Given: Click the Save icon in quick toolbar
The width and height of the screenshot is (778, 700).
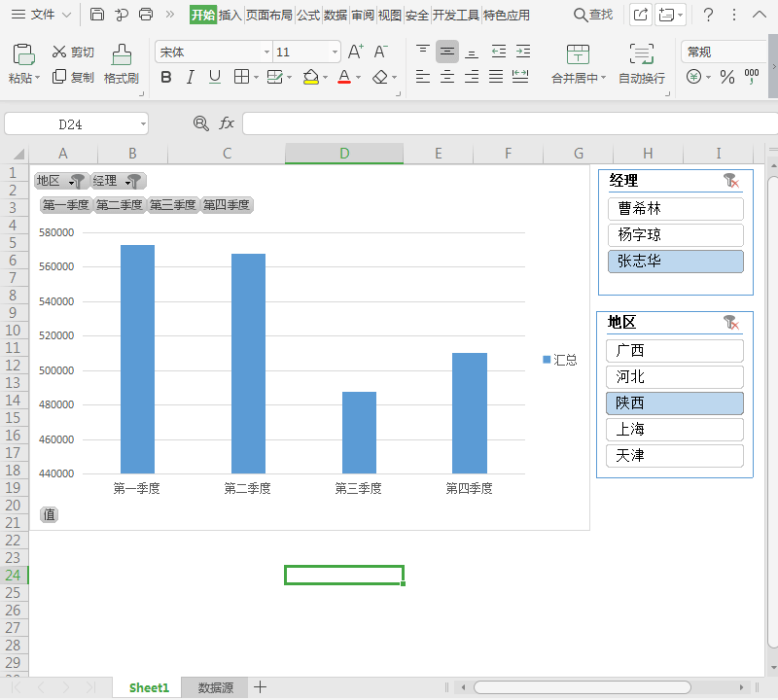Looking at the screenshot, I should (96, 15).
